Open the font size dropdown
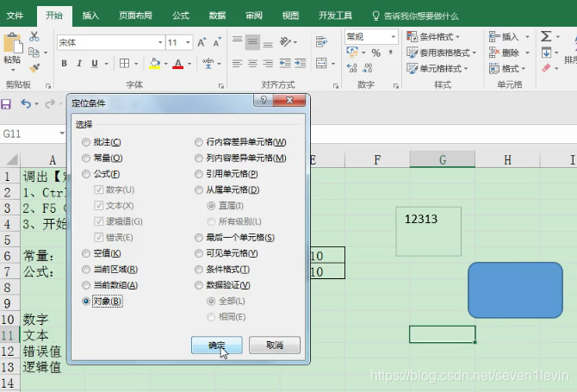This screenshot has width=577, height=392. pyautogui.click(x=188, y=43)
